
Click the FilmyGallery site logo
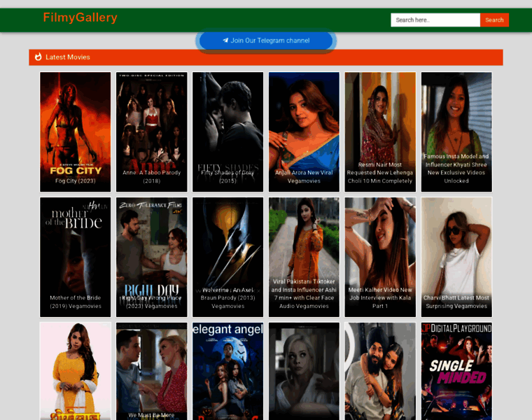80,17
